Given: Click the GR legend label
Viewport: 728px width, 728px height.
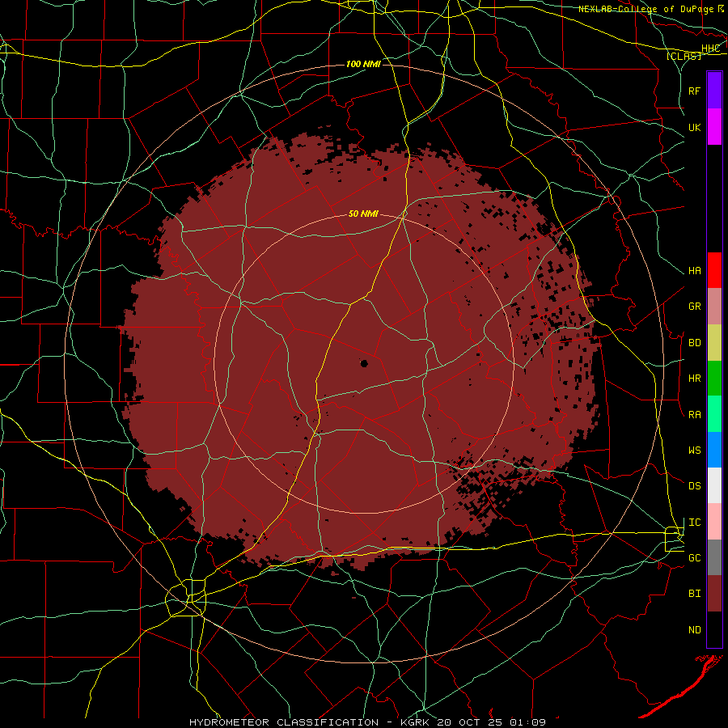Looking at the screenshot, I should [x=694, y=307].
